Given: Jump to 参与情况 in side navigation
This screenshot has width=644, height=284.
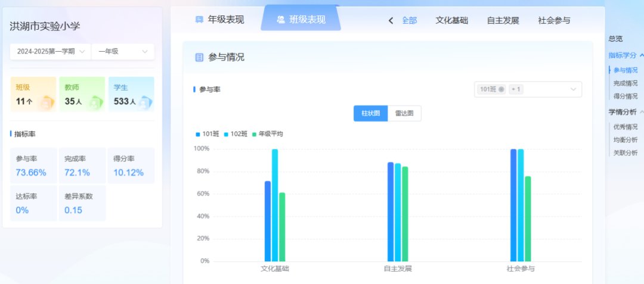Looking at the screenshot, I should coord(626,70).
